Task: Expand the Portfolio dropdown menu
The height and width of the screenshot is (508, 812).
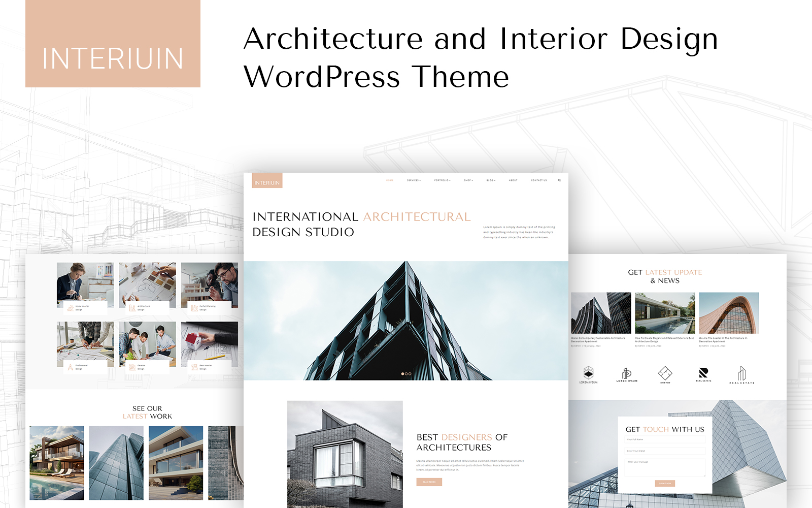Action: (442, 180)
